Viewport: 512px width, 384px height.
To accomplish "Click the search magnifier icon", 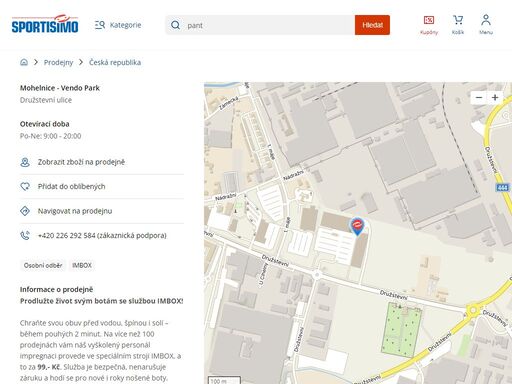I will coord(175,25).
